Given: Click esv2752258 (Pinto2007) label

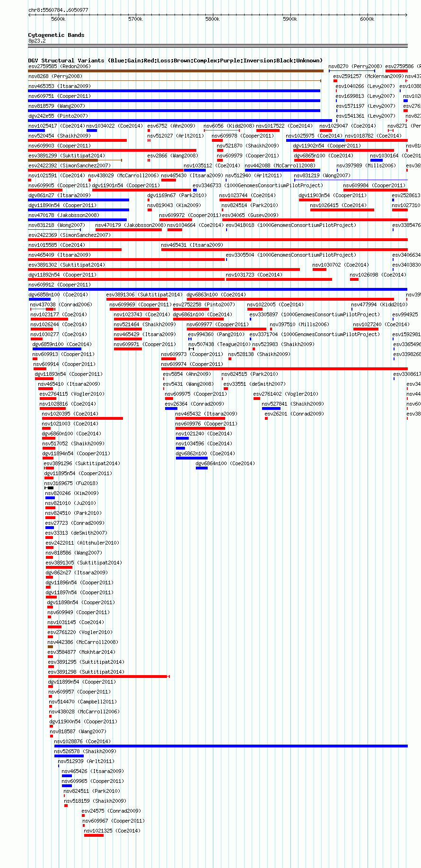Looking at the screenshot, I should (x=204, y=305).
